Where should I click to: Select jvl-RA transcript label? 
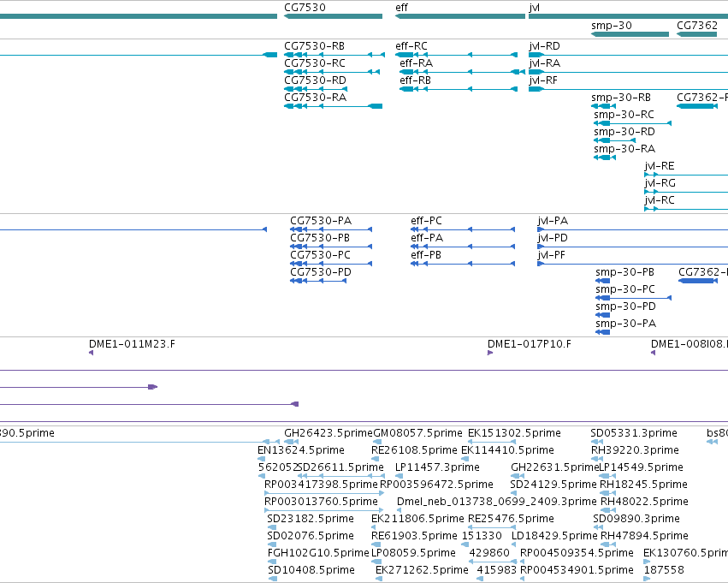pos(544,63)
